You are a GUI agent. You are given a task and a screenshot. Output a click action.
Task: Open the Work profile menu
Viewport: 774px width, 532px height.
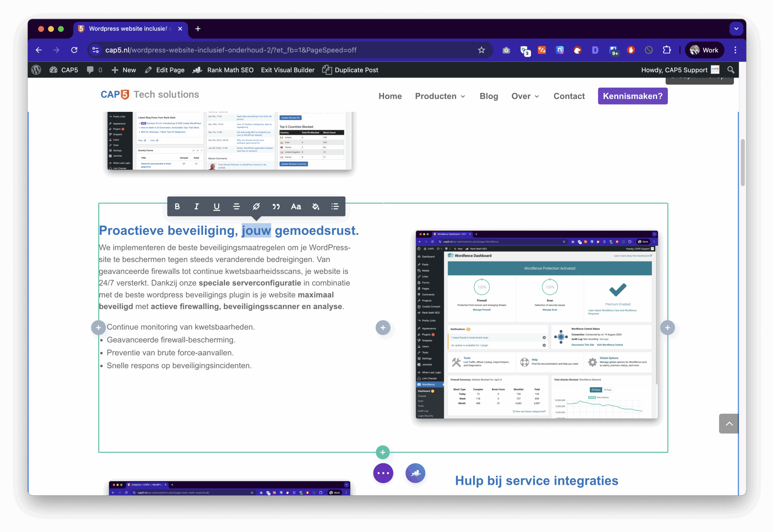(704, 50)
